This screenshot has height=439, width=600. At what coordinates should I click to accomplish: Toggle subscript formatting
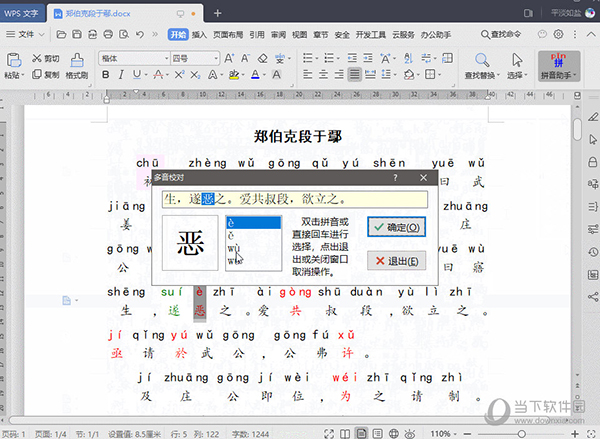195,74
